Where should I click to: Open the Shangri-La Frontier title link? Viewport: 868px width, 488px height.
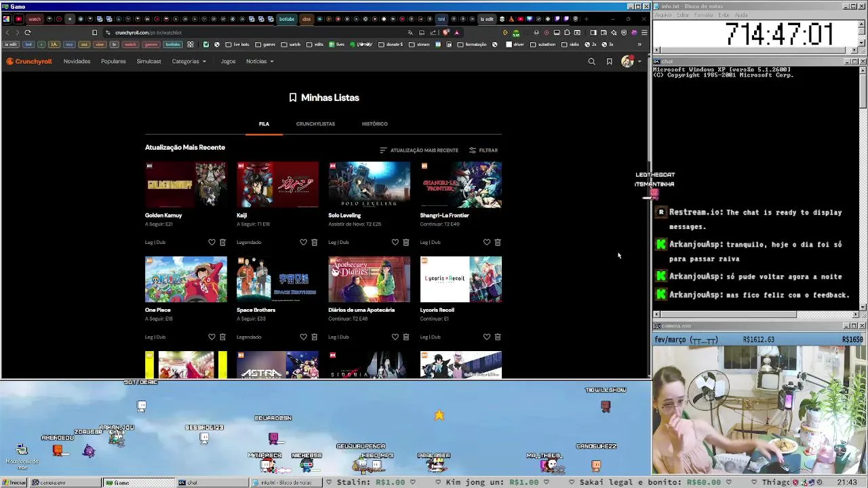click(x=444, y=216)
